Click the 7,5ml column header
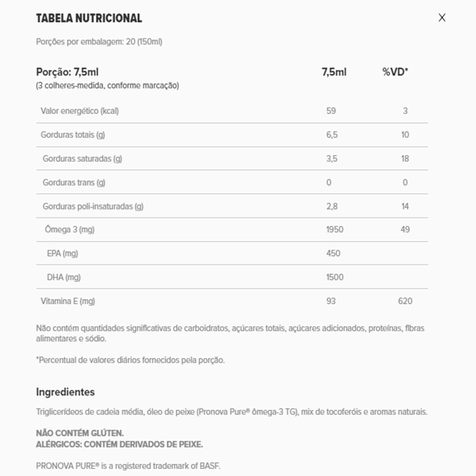The height and width of the screenshot is (476, 476). coord(333,72)
